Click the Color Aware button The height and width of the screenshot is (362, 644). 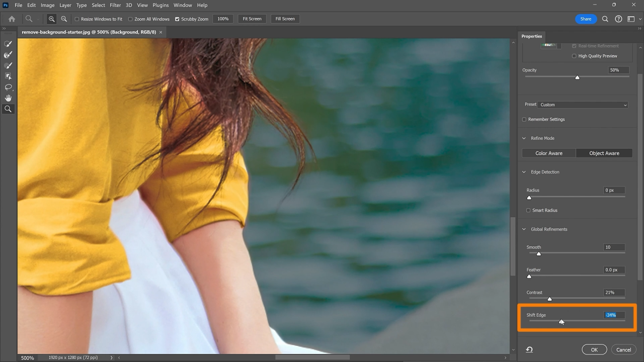(x=548, y=153)
